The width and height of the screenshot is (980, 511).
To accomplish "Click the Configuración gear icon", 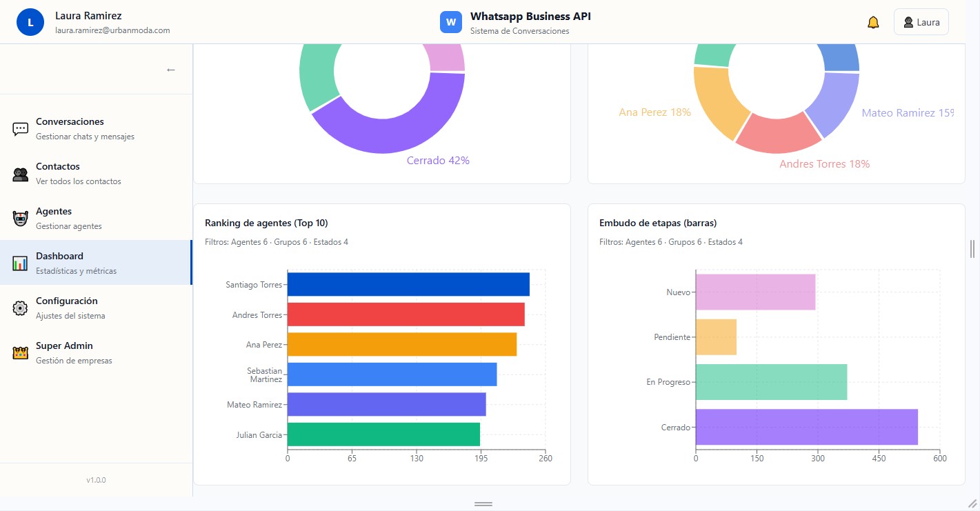I will coord(21,308).
